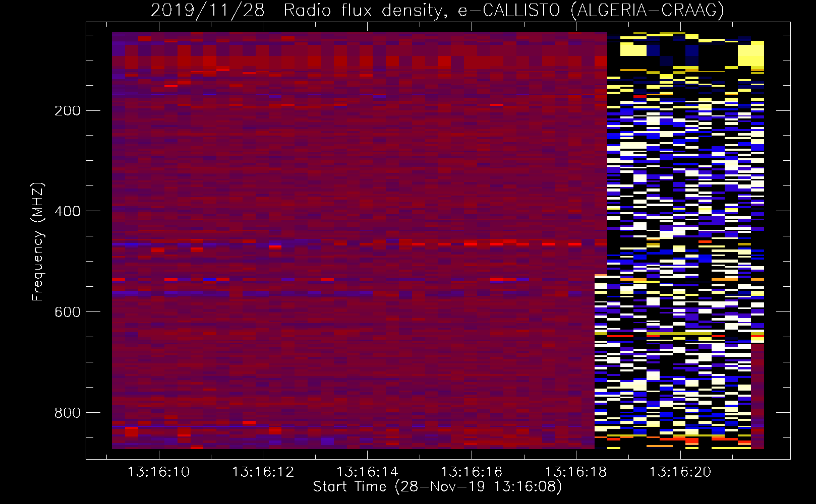Viewport: 816px width, 504px height.
Task: Click the 'Start Time (28-Nov-19 13:16:08)' label
Action: (x=437, y=487)
